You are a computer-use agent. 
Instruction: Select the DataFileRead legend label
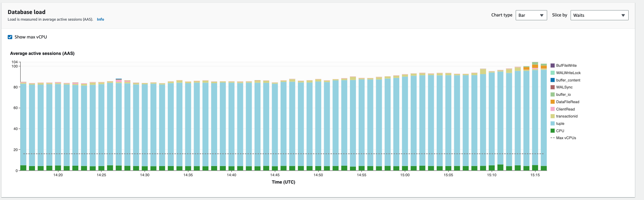pos(568,102)
